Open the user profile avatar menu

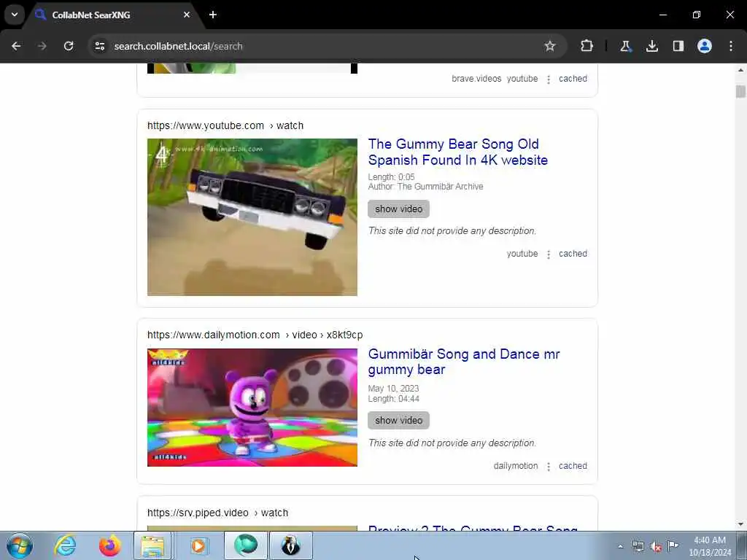point(705,46)
